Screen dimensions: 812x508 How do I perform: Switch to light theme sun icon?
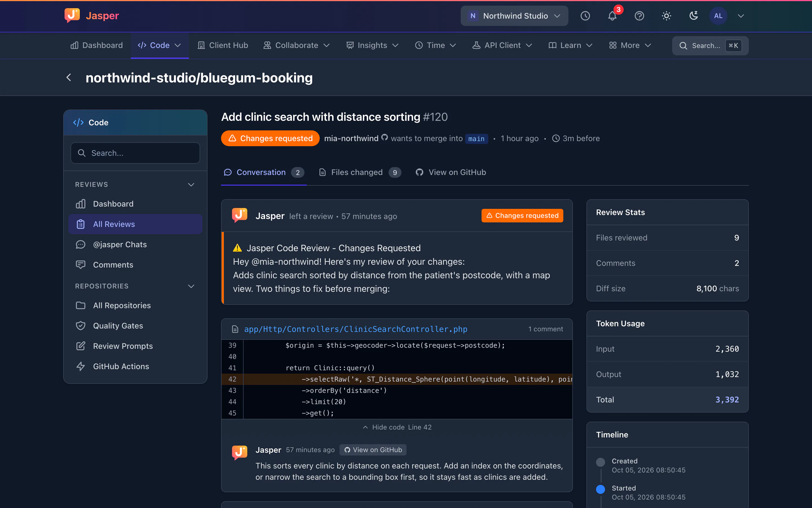[x=667, y=16]
